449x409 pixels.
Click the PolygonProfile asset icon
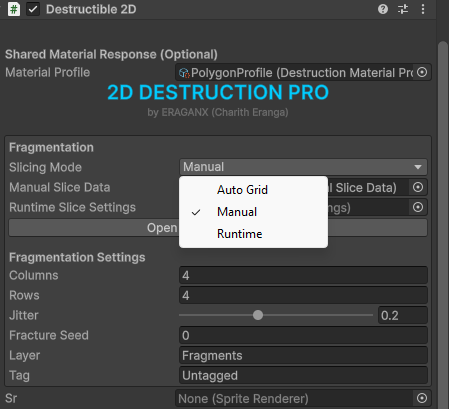tap(184, 73)
